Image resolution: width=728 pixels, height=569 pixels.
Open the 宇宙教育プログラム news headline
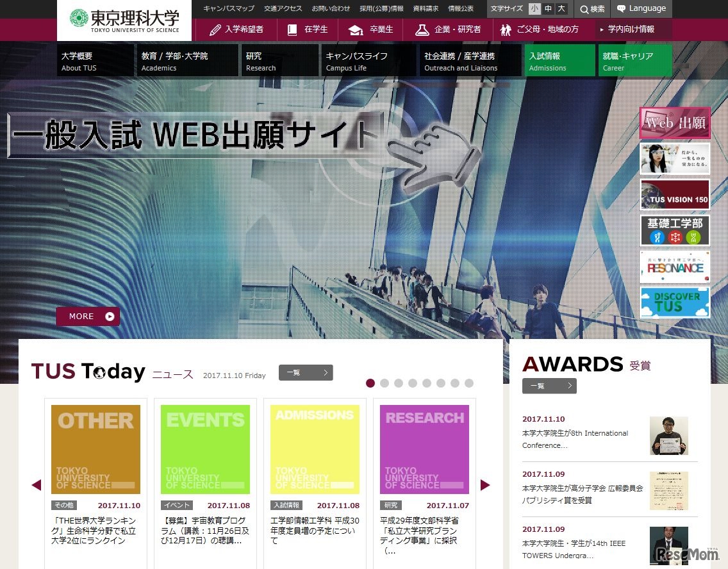205,531
